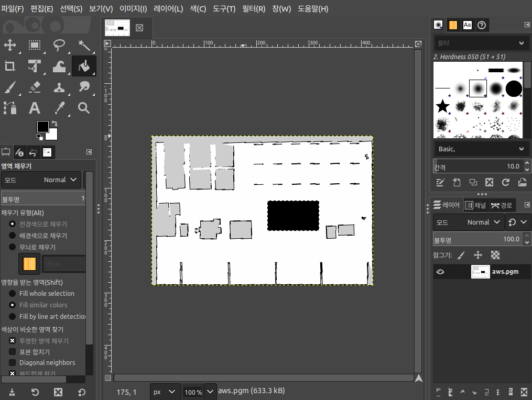The width and height of the screenshot is (532, 400).
Task: Select the Crop tool
Action: [x=10, y=66]
